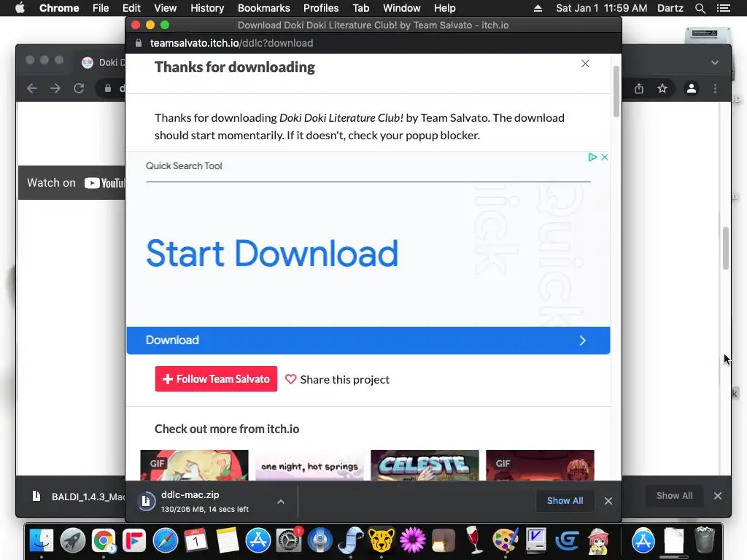Bookmark page with star icon

coord(662,88)
